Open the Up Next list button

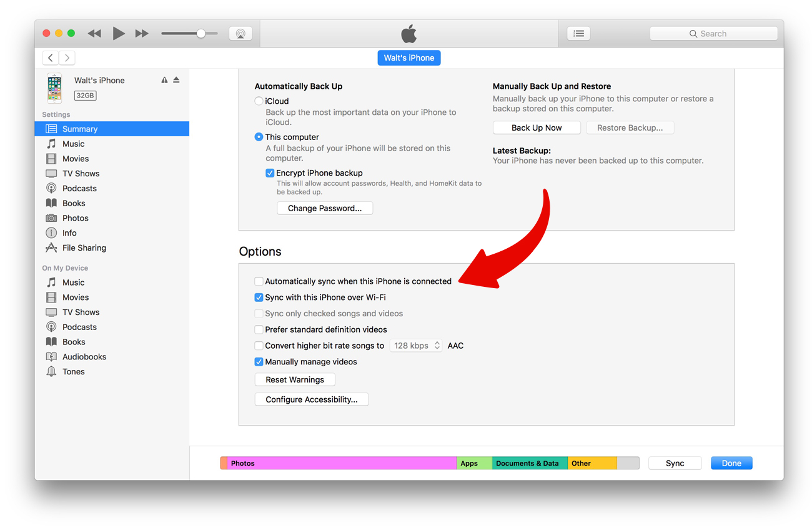(579, 34)
